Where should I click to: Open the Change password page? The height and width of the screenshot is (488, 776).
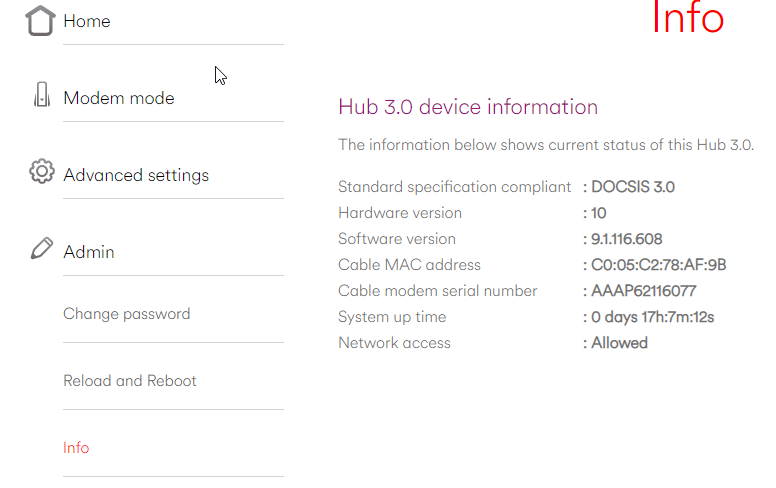click(x=126, y=314)
